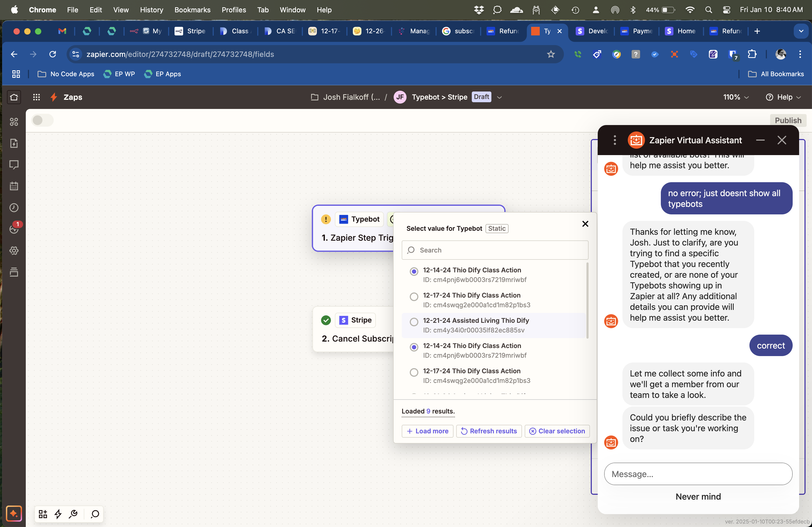Expand the 110% zoom dropdown
The width and height of the screenshot is (812, 527).
click(735, 97)
